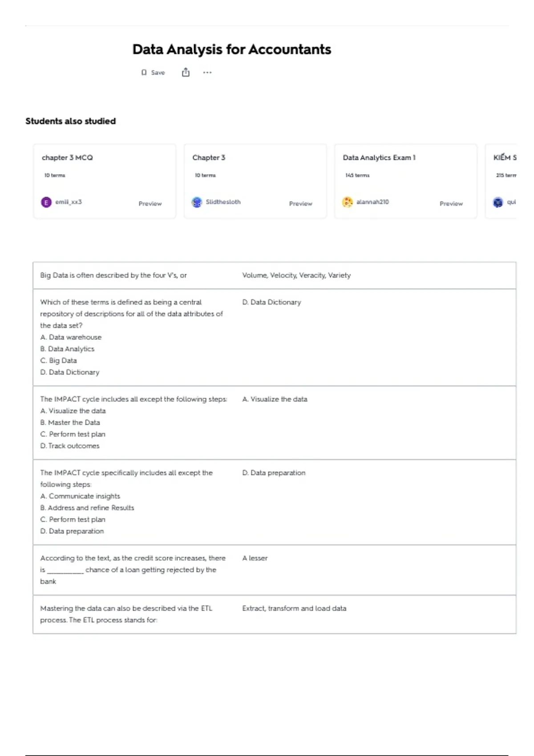Click the share icon

[186, 72]
